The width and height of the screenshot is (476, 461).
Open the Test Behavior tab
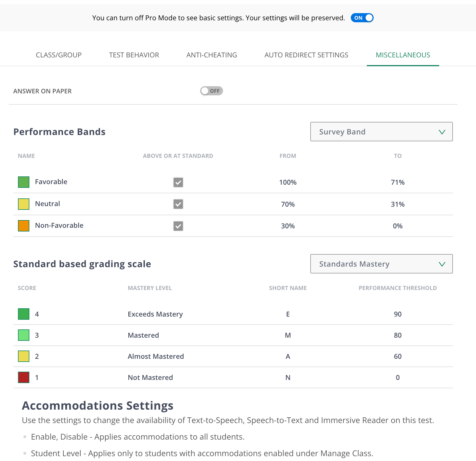click(134, 55)
